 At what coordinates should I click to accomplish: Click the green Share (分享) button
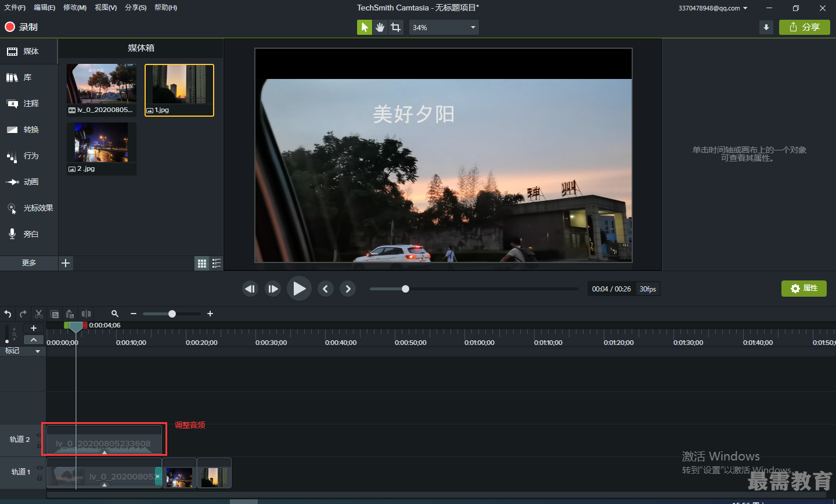(x=805, y=27)
